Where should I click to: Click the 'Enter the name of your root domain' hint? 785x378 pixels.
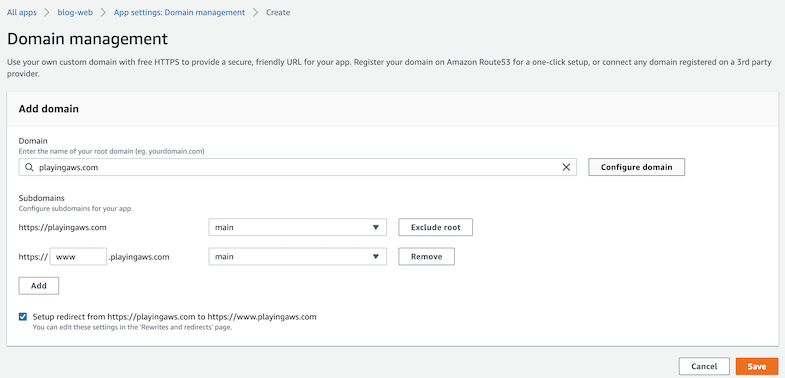coord(112,151)
